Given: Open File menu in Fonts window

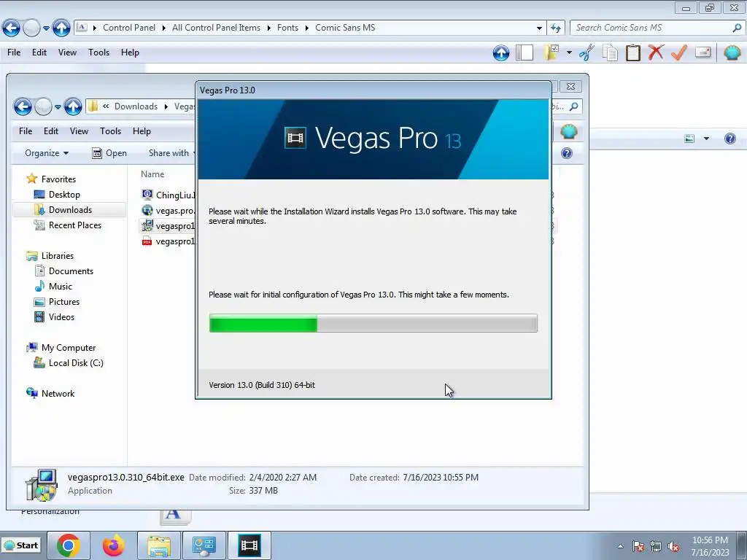Looking at the screenshot, I should tap(14, 52).
